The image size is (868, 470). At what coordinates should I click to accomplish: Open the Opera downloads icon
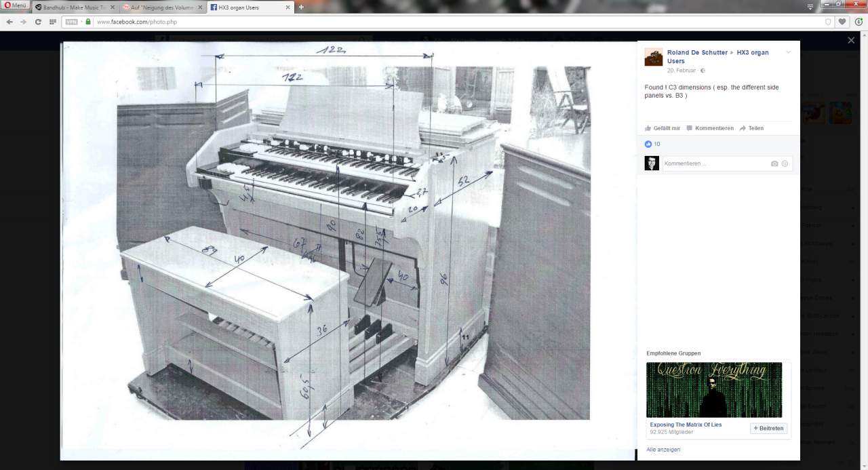click(859, 22)
